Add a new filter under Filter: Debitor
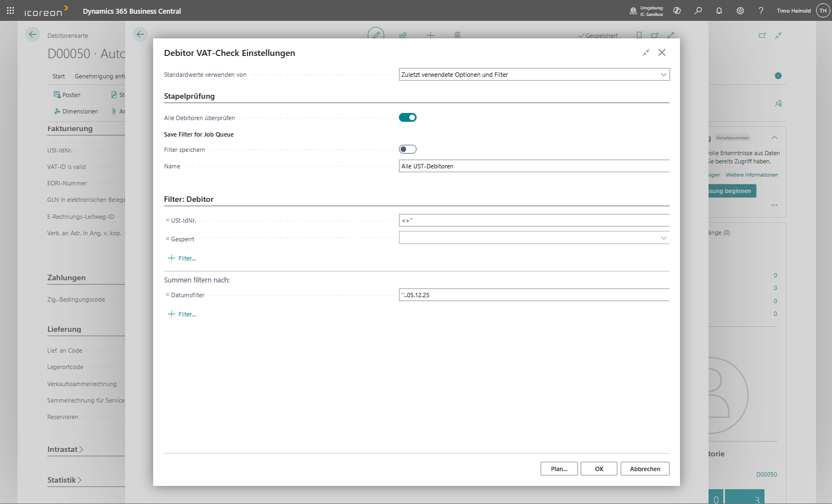The image size is (832, 504). 182,258
